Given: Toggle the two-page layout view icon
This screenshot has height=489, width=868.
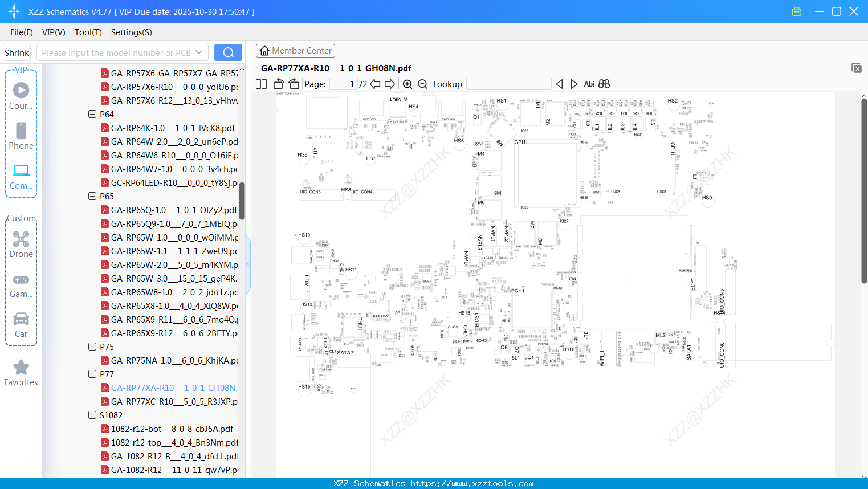Looking at the screenshot, I should [x=262, y=84].
